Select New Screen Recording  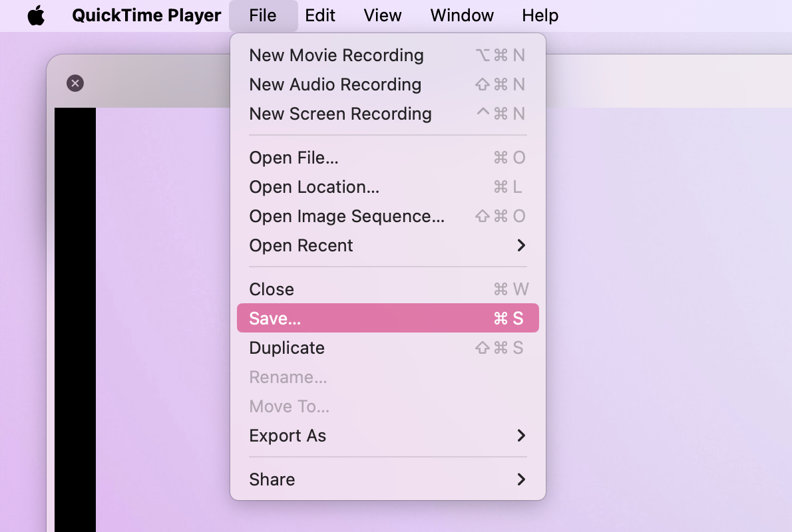click(x=340, y=114)
